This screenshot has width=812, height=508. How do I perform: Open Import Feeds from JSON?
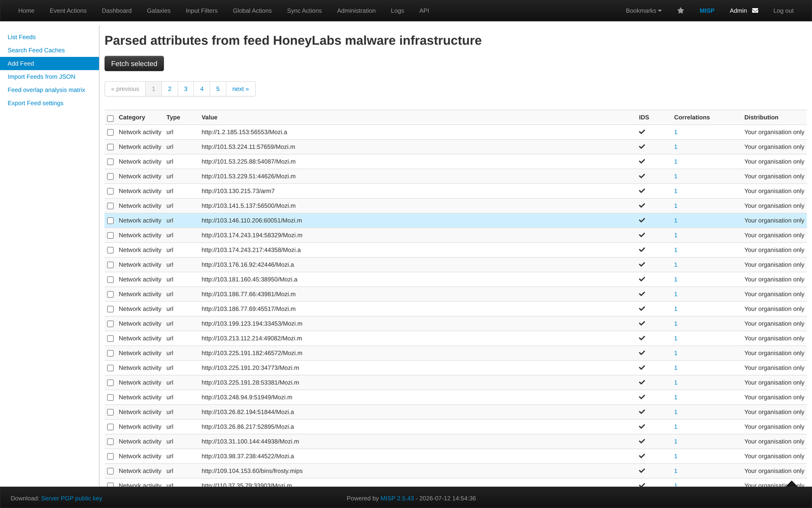tap(42, 77)
